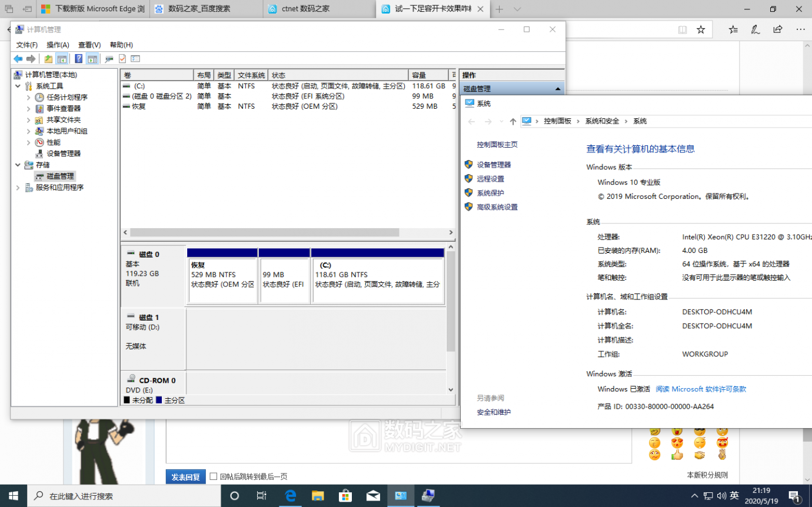The image size is (812, 507).
Task: Expand the 本地用户和组 tree node
Action: coord(29,131)
